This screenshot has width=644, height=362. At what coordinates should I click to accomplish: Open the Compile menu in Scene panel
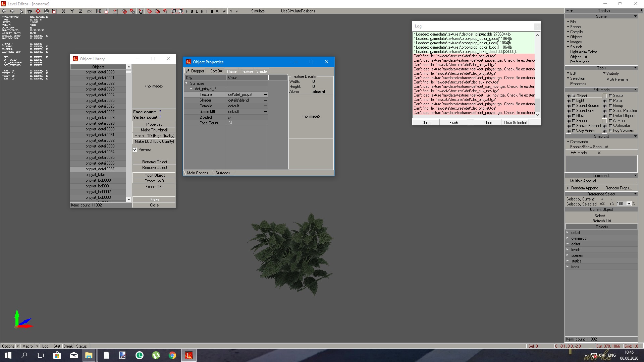(576, 32)
